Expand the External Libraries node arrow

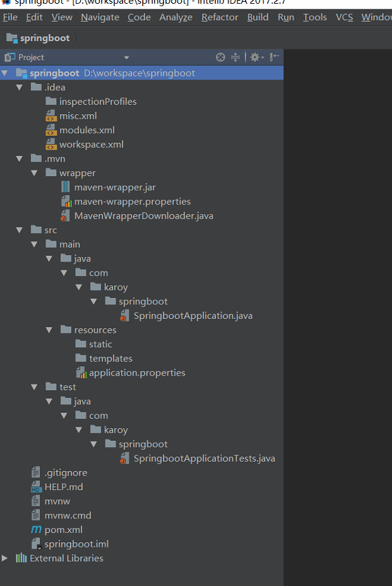(x=4, y=558)
